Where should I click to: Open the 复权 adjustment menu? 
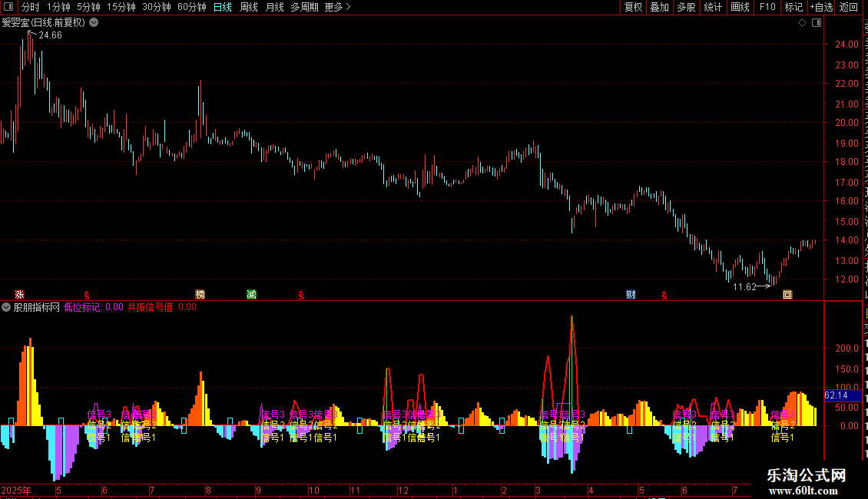[x=633, y=7]
